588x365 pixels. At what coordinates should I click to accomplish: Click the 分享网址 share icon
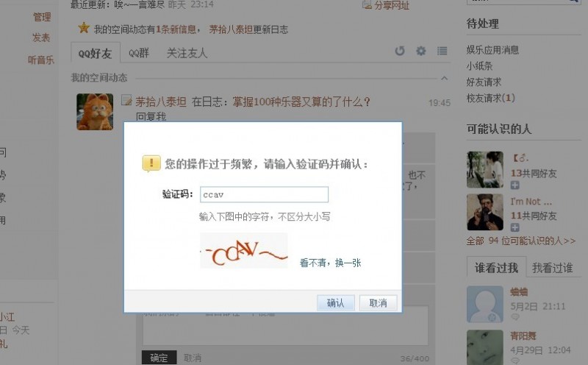(x=367, y=5)
